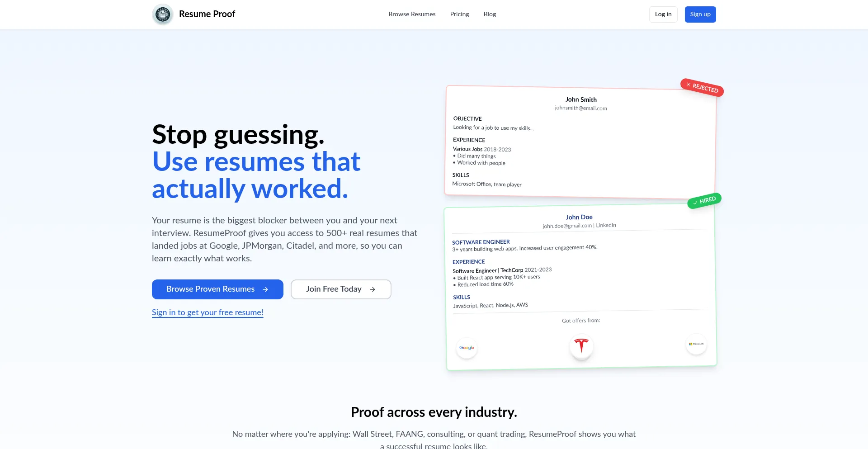Click the 'Proof across every industry' heading
Screen dimensions: 868x449
[x=434, y=412]
